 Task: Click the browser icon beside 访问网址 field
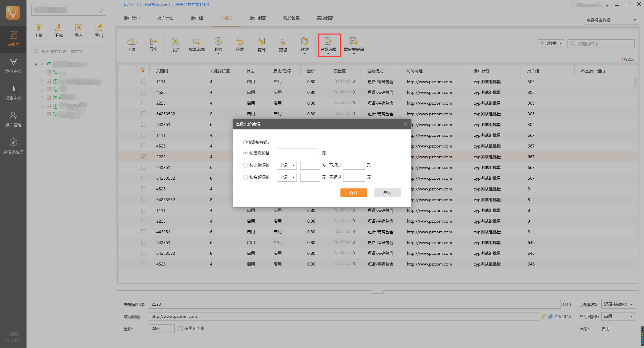[x=550, y=316]
